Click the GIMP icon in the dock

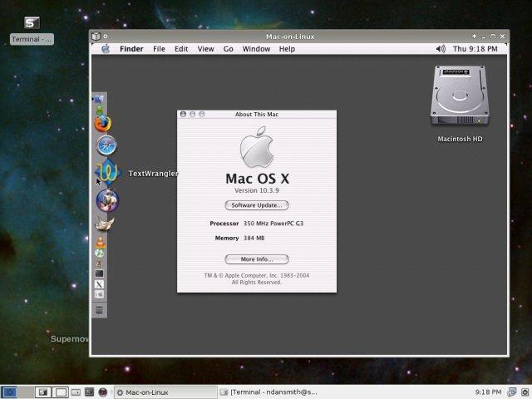pos(105,222)
